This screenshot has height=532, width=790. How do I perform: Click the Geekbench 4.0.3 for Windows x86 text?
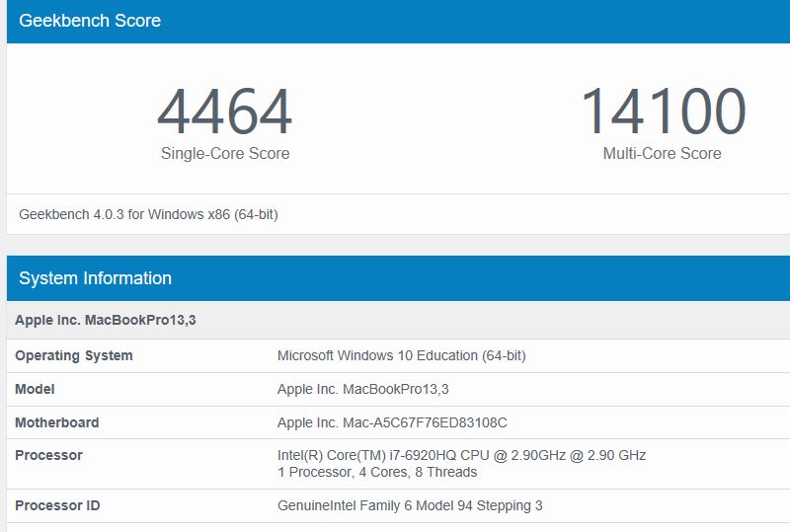click(148, 214)
